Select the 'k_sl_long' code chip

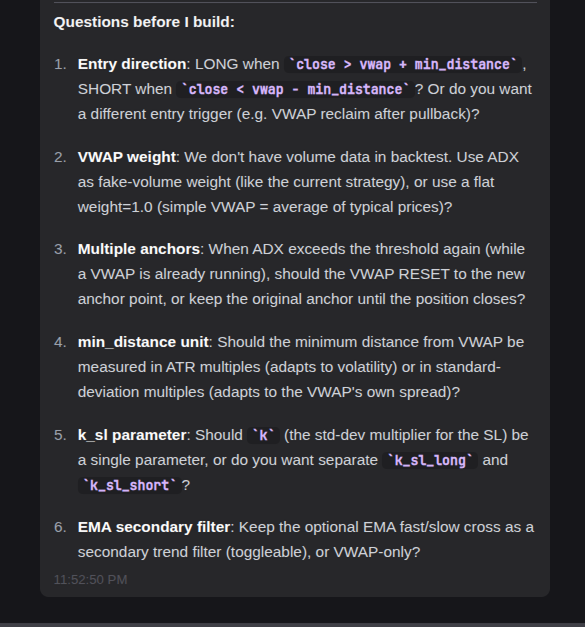click(430, 460)
